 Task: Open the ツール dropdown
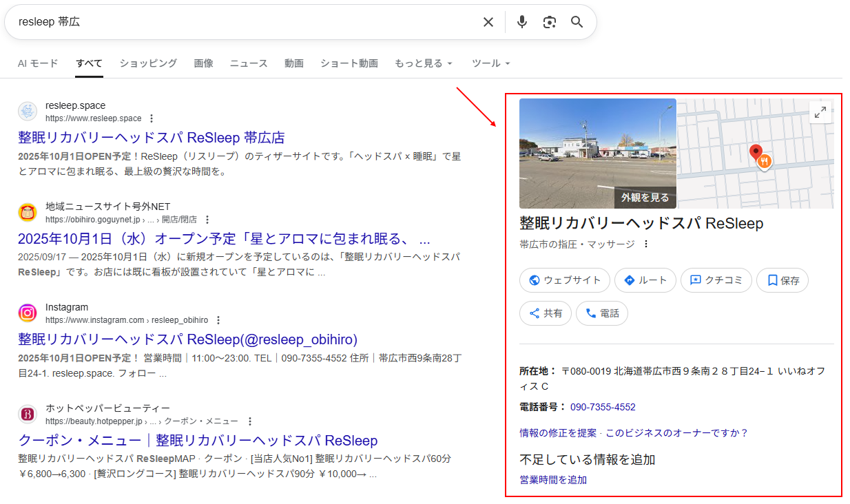click(x=491, y=63)
